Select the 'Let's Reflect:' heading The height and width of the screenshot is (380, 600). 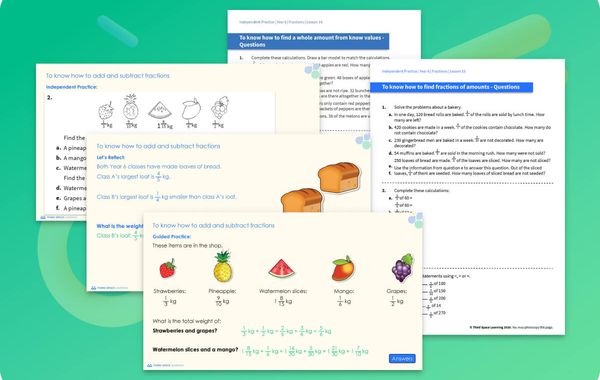111,157
